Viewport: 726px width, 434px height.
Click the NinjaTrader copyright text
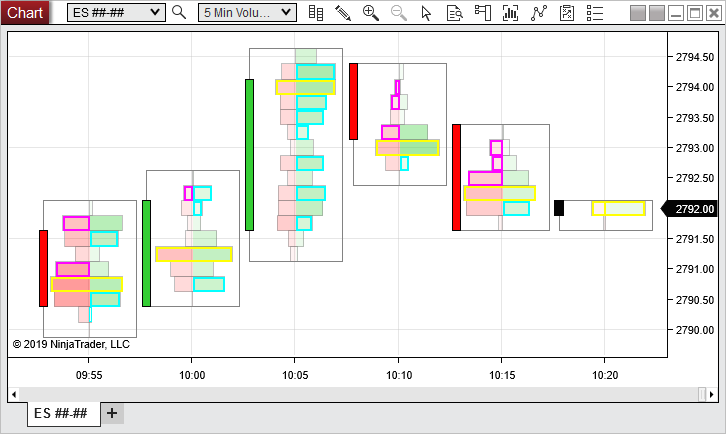tap(71, 344)
